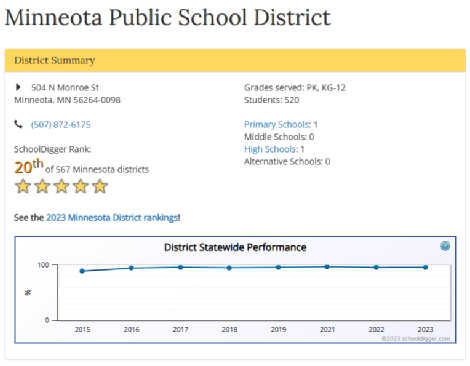Click the District Statewide Performance chart title
The width and height of the screenshot is (470, 366).
coord(235,247)
